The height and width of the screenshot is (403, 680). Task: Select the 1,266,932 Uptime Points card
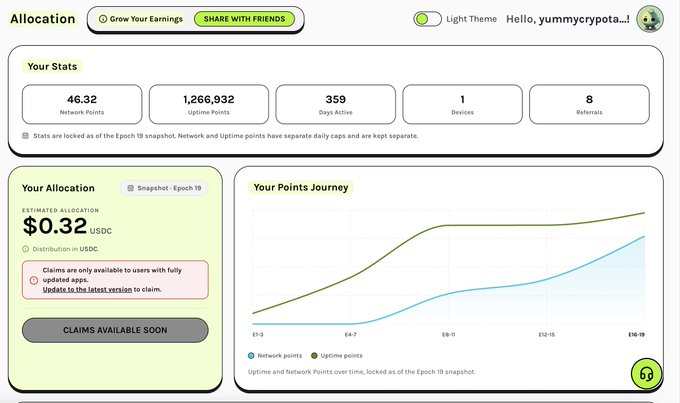pos(209,105)
